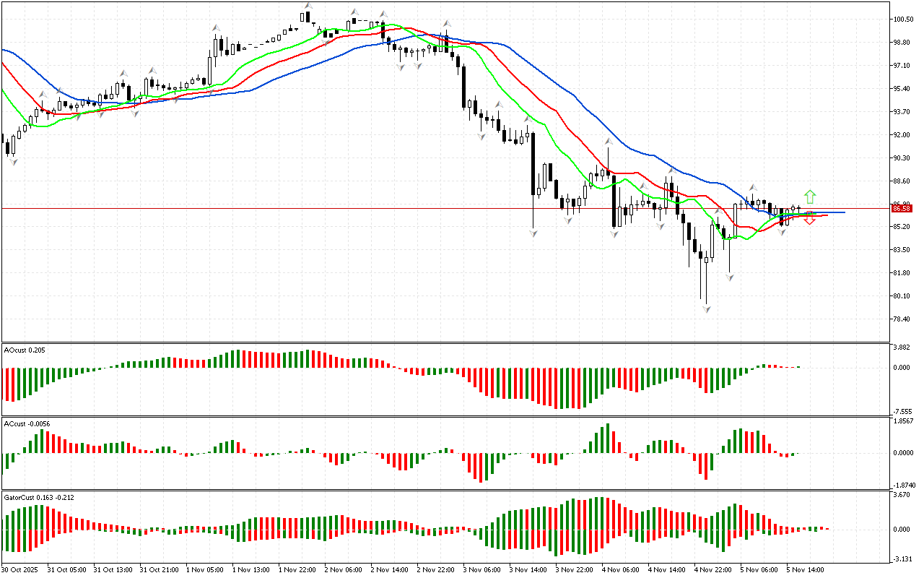Image resolution: width=924 pixels, height=578 pixels.
Task: Click the ACcust -0.0056 indicator label
Action: 27,423
